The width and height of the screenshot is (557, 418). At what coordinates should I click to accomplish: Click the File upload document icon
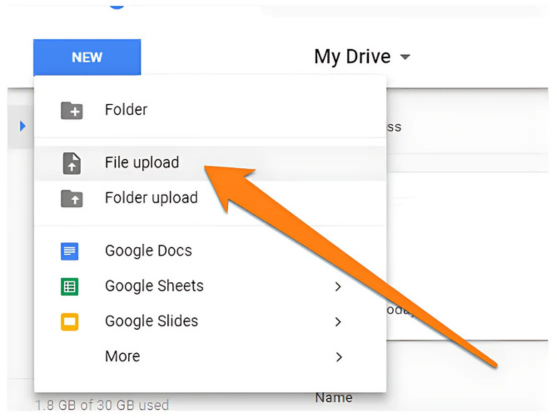(x=72, y=163)
